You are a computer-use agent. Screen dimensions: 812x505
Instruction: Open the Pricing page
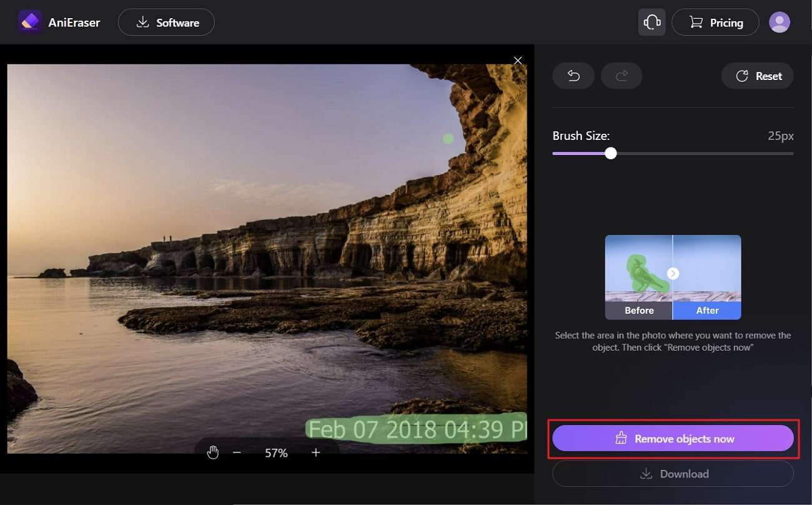[715, 22]
